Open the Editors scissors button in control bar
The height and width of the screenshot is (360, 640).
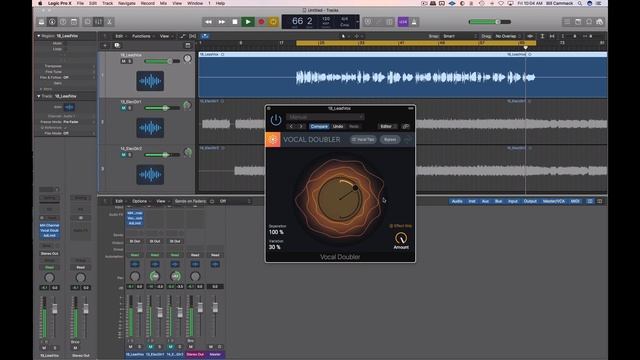[x=109, y=22]
